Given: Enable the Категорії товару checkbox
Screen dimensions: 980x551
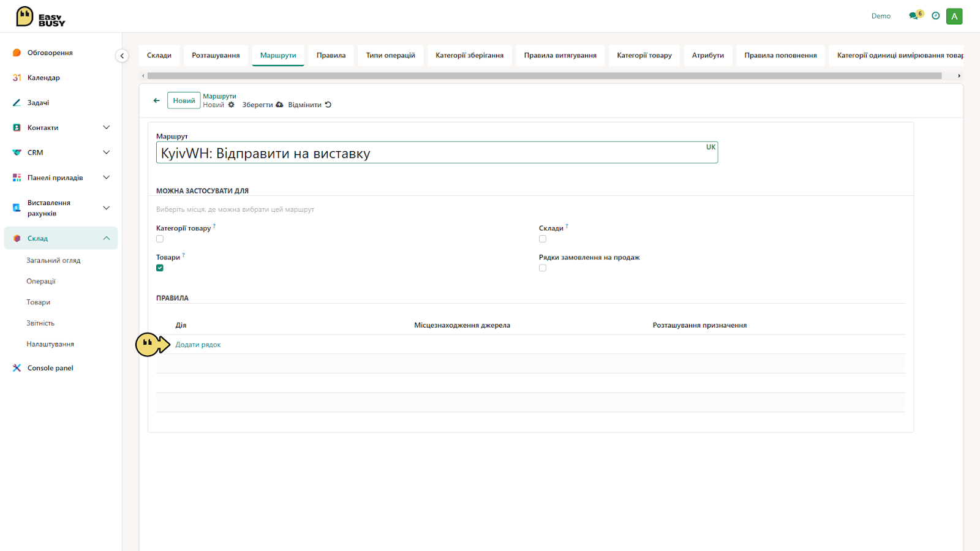Looking at the screenshot, I should 160,239.
